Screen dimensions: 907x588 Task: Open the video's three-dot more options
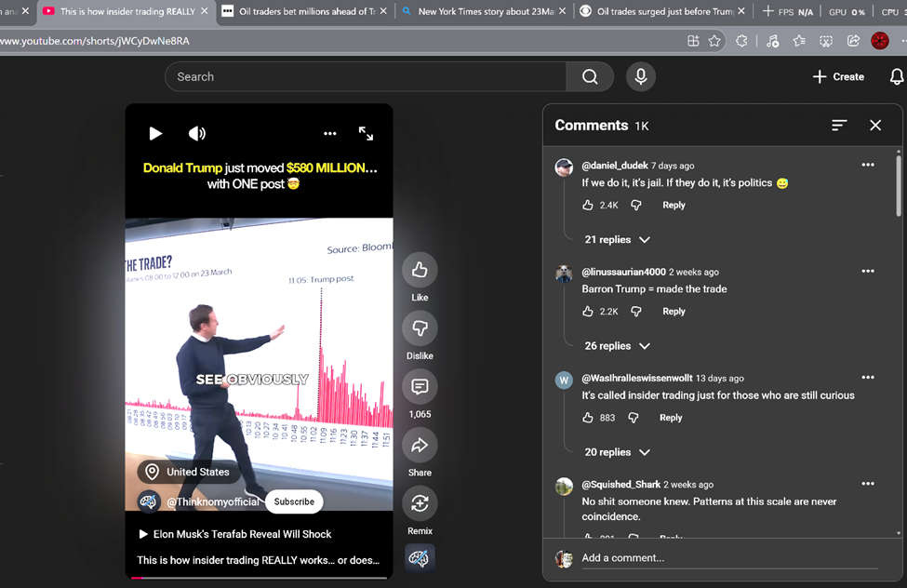[329, 134]
